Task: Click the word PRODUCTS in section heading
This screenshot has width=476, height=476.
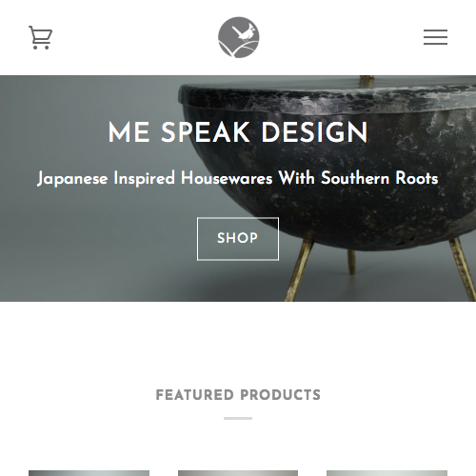Action: 281,395
